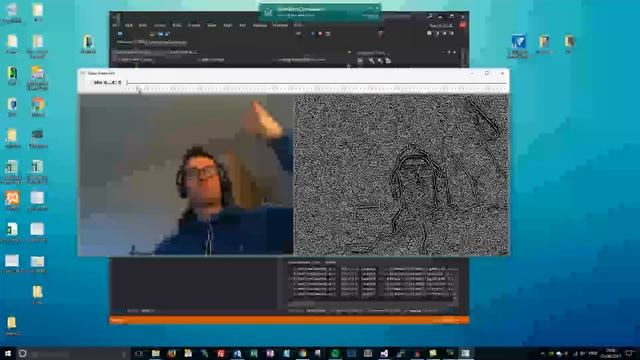Image resolution: width=640 pixels, height=360 pixels.
Task: Open the Tools menu in Visual Studio
Action: click(x=228, y=25)
